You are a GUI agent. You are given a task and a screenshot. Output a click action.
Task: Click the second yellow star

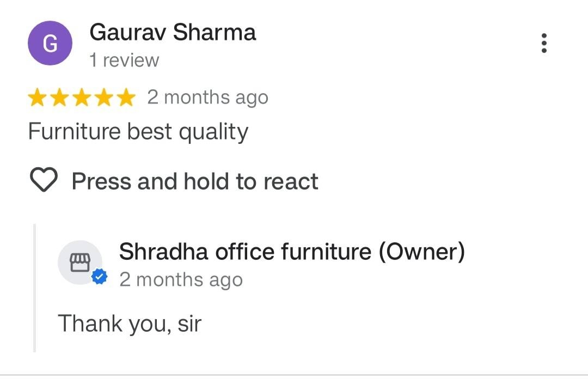60,98
